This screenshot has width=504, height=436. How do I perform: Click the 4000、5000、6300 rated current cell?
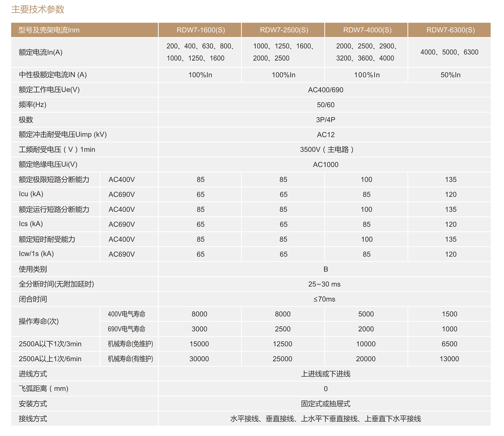[x=449, y=52]
